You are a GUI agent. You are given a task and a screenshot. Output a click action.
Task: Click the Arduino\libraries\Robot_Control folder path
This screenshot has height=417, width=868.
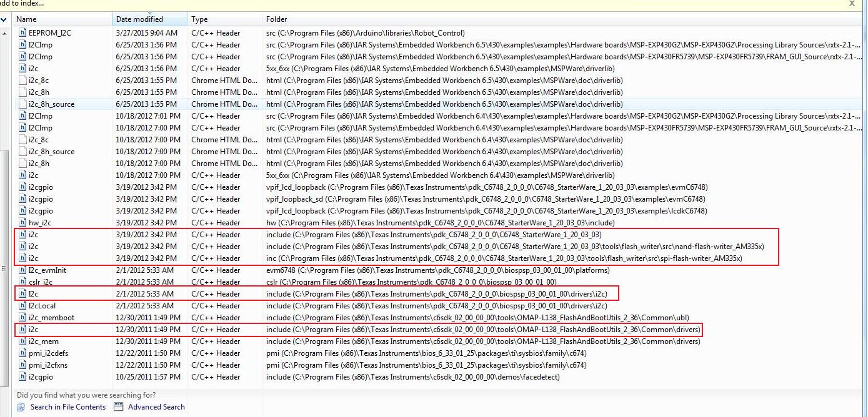point(366,32)
